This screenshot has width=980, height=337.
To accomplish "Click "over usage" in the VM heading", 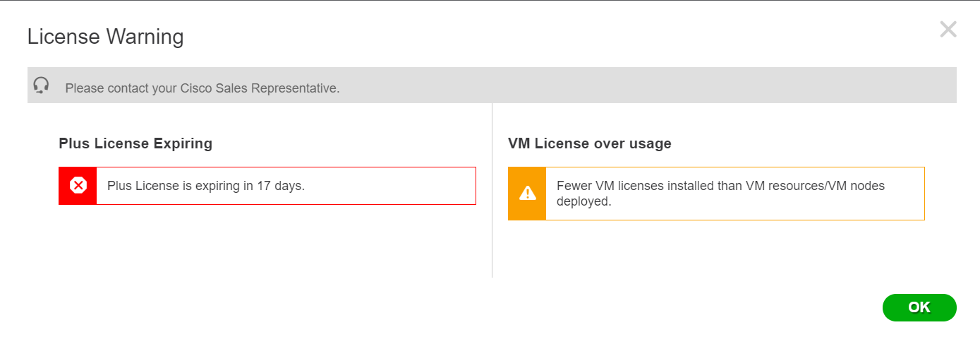I will pyautogui.click(x=636, y=143).
